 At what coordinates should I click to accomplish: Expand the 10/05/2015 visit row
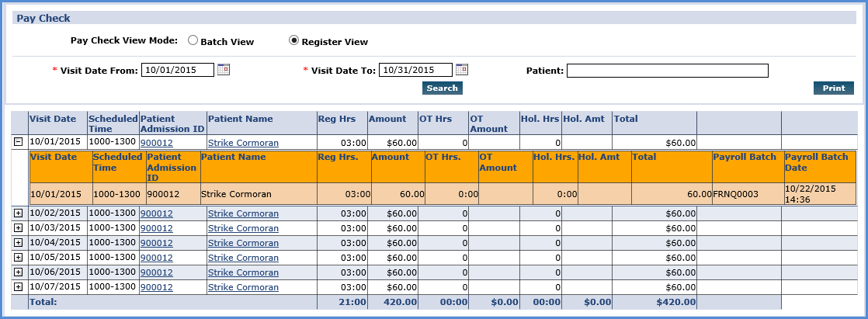[18, 257]
